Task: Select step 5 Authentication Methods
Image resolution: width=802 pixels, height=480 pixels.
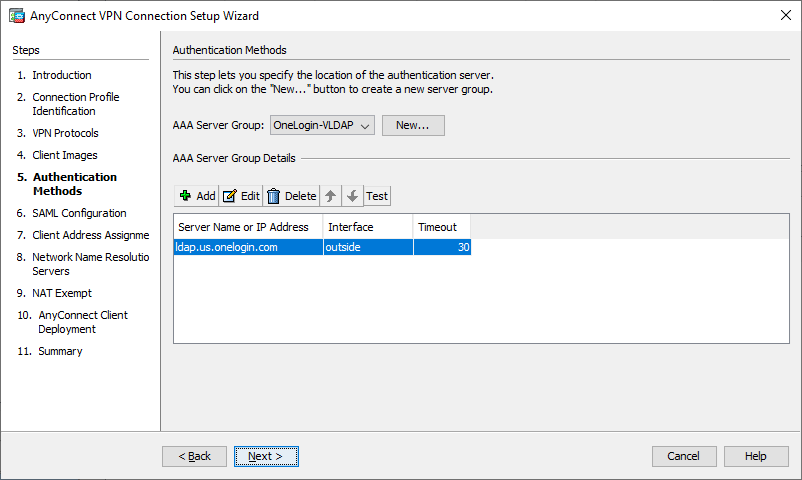Action: point(67,184)
